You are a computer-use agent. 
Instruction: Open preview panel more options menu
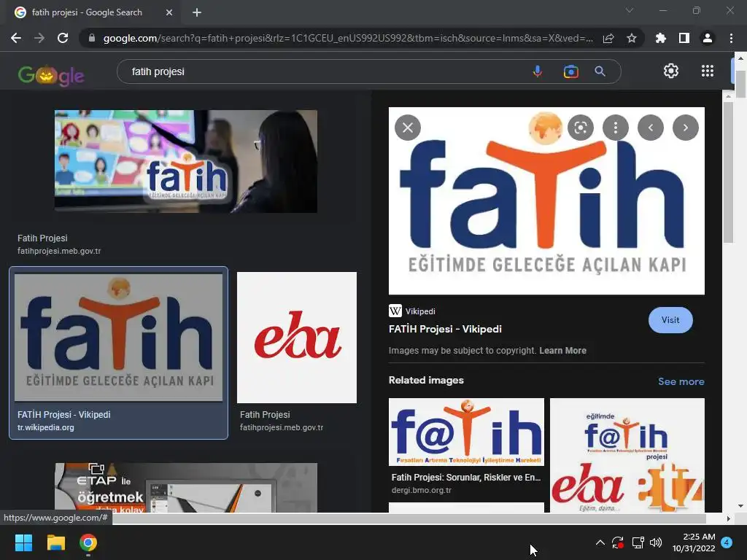tap(616, 128)
